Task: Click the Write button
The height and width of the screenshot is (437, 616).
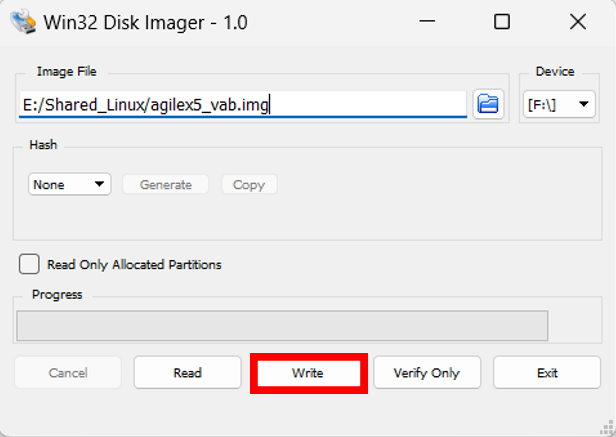Action: [x=308, y=373]
